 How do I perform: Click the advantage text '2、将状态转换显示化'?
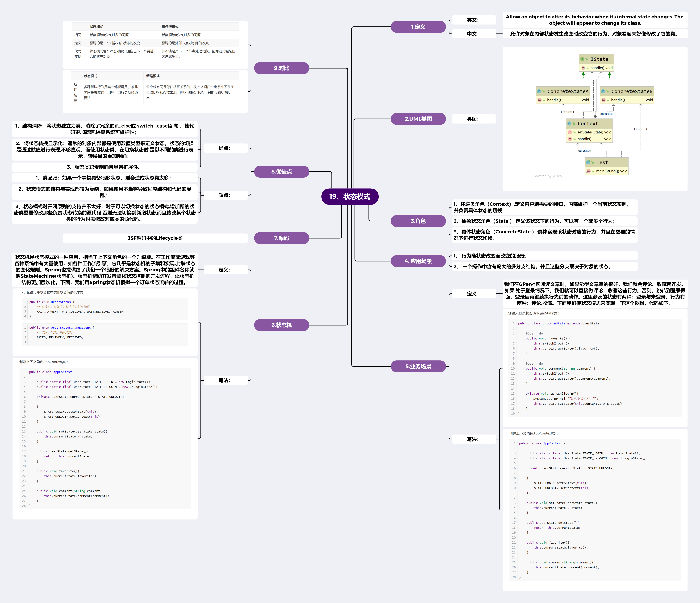pyautogui.click(x=105, y=150)
